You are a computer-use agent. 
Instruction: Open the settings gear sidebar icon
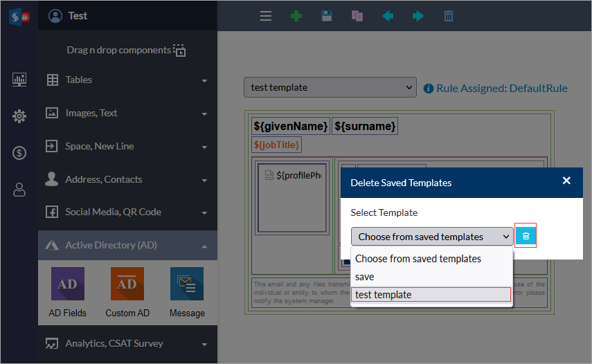point(19,116)
